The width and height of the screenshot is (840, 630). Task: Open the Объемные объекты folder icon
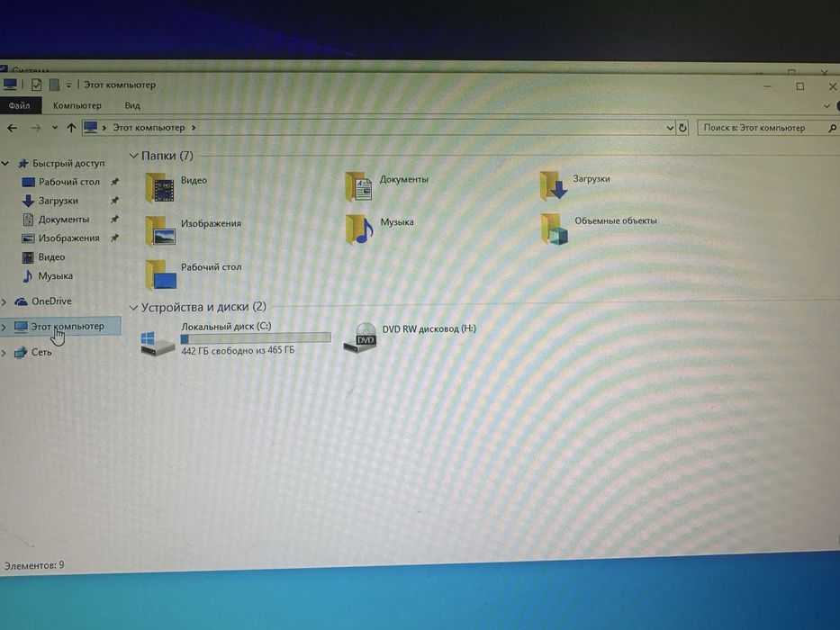coord(555,229)
